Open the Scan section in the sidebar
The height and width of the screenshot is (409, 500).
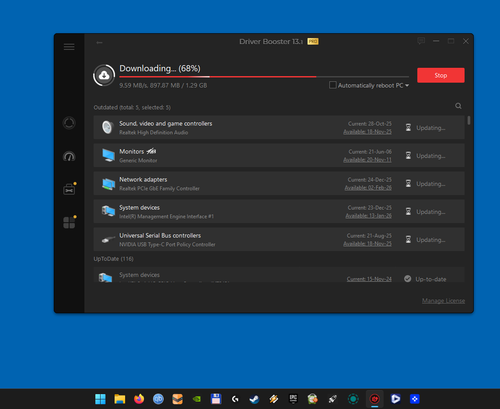pyautogui.click(x=69, y=123)
